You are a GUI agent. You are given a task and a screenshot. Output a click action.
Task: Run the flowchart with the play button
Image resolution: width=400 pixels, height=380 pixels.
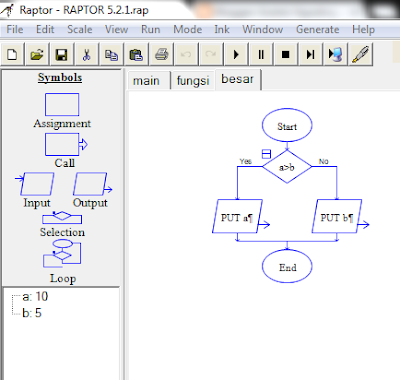236,54
